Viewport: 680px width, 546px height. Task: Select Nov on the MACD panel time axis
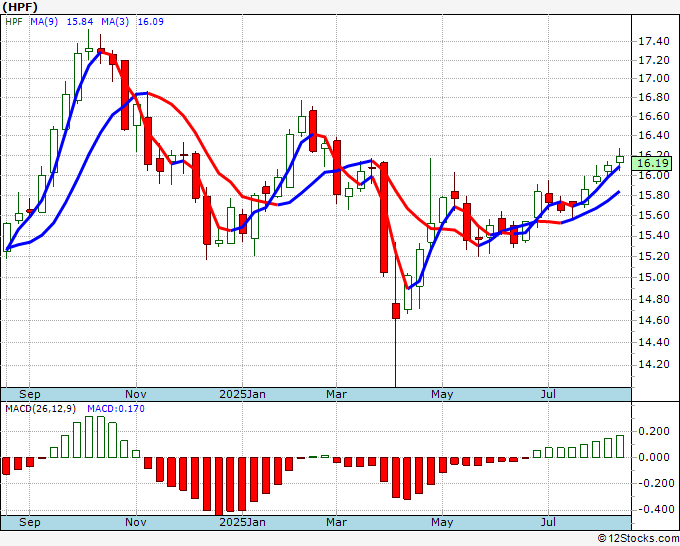pyautogui.click(x=136, y=522)
